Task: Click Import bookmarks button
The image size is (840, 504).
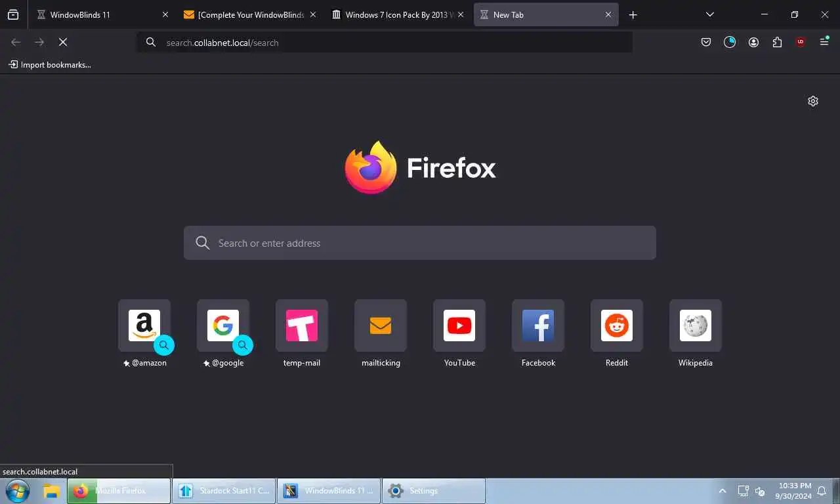Action: click(x=50, y=65)
